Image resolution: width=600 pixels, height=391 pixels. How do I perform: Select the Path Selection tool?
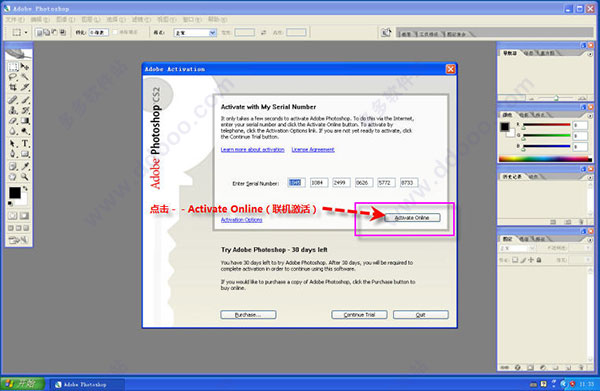pos(13,143)
